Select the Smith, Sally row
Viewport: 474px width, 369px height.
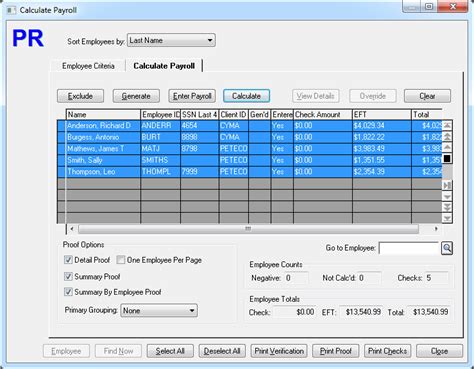click(x=250, y=160)
